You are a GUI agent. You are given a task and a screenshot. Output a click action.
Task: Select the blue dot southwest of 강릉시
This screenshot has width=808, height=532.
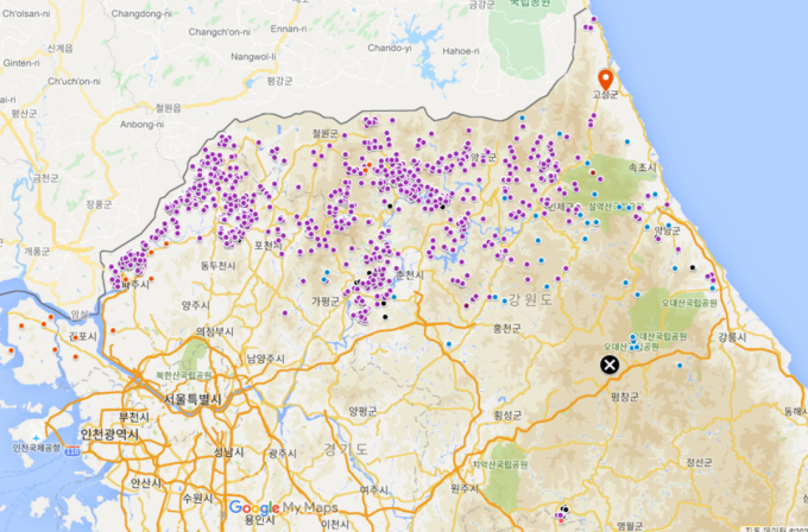[679, 366]
